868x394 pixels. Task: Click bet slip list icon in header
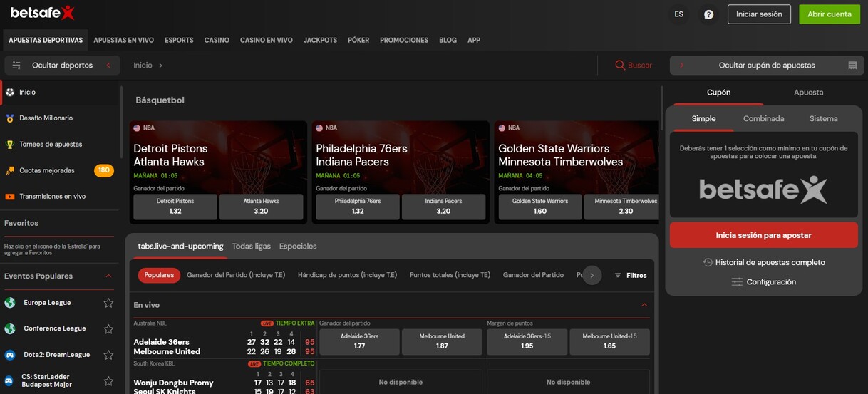[x=852, y=66]
